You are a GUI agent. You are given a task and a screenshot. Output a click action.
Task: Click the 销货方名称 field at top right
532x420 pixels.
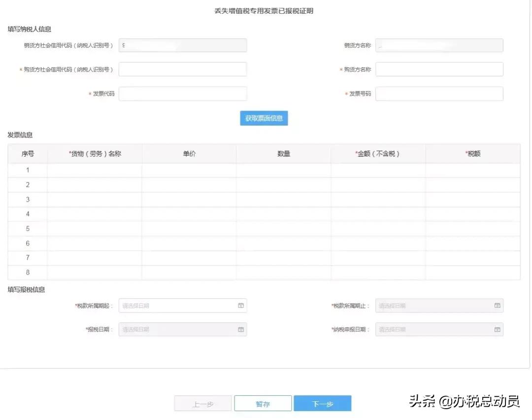point(439,45)
